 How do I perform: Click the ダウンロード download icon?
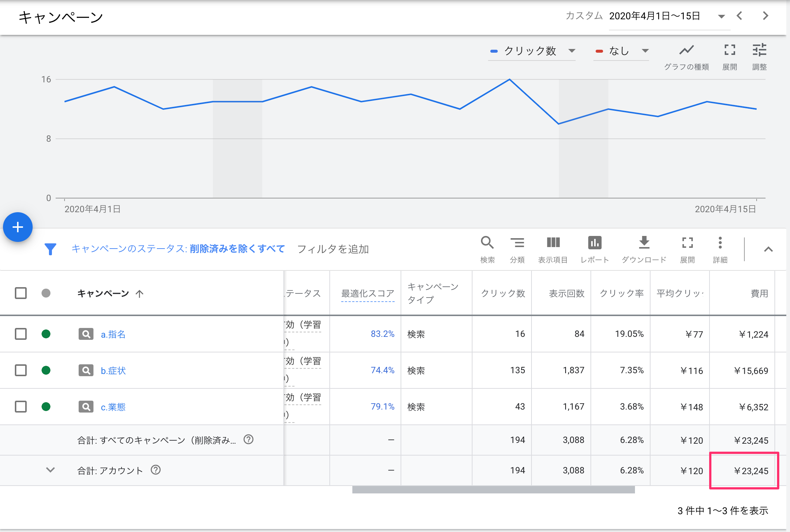644,243
